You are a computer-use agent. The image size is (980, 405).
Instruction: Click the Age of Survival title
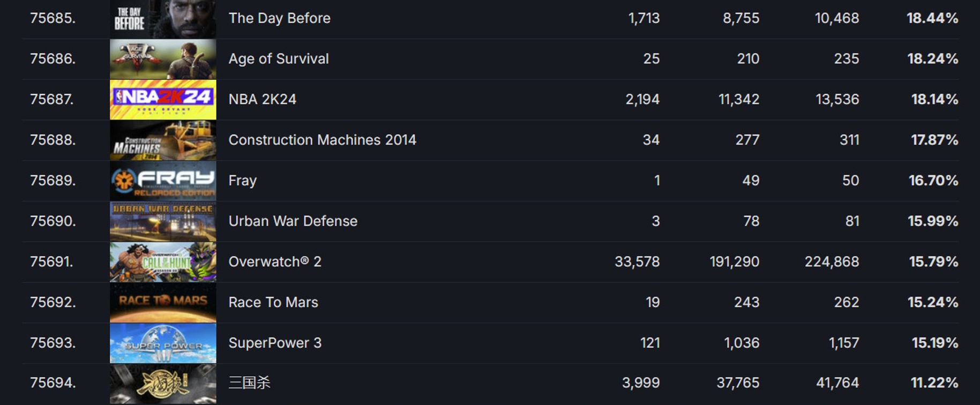coord(279,59)
